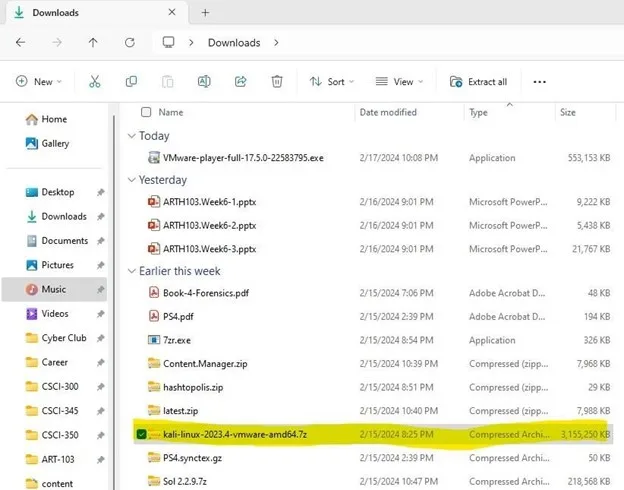
Task: Open the New dropdown menu
Action: point(39,82)
